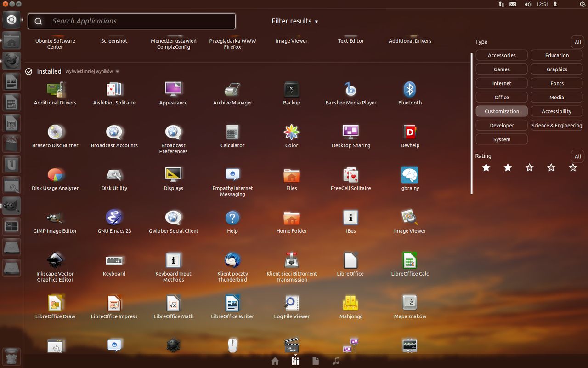
Task: Click the Ubuntu Dash home launcher button
Action: click(x=11, y=20)
